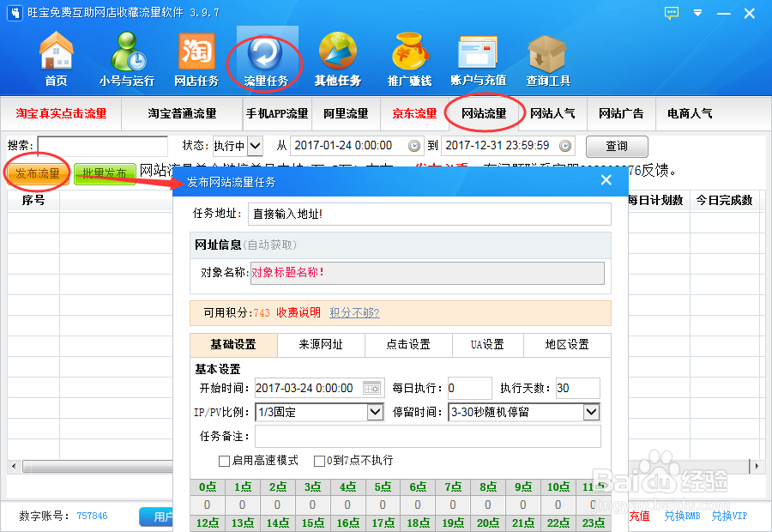Enable 启用高速模式 checkbox
The height and width of the screenshot is (532, 772).
224,461
